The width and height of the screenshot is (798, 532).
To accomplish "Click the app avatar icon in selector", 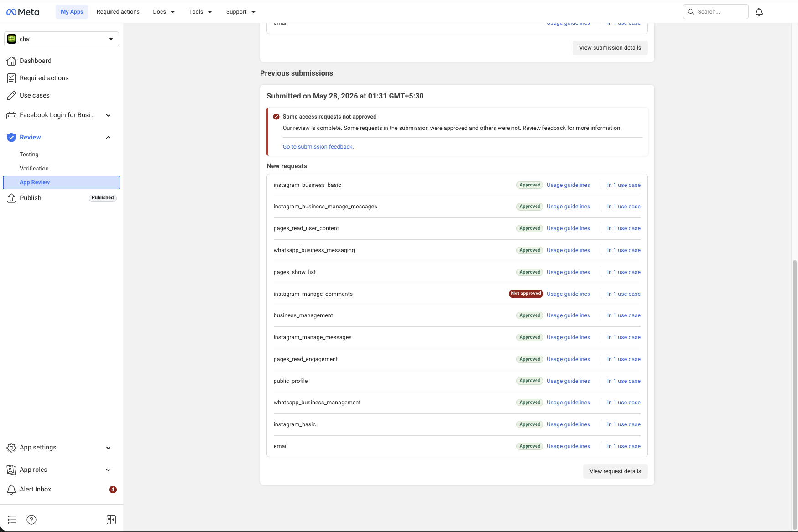I will [12, 39].
